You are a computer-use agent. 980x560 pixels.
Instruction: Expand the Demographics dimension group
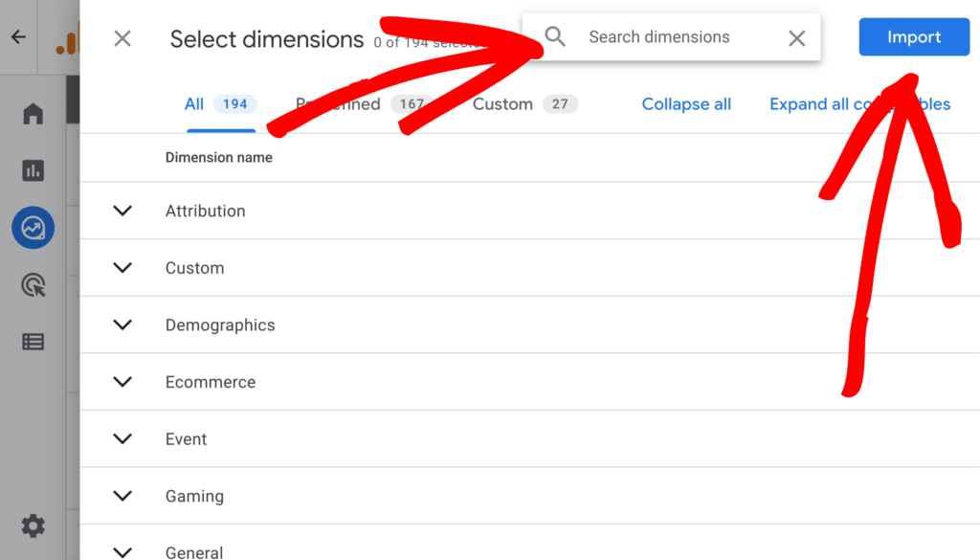coord(122,325)
